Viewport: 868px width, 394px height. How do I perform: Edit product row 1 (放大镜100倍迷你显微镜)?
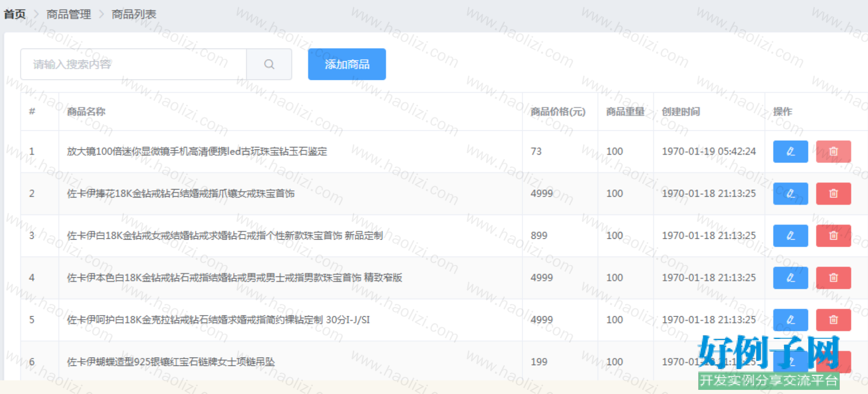coord(790,151)
